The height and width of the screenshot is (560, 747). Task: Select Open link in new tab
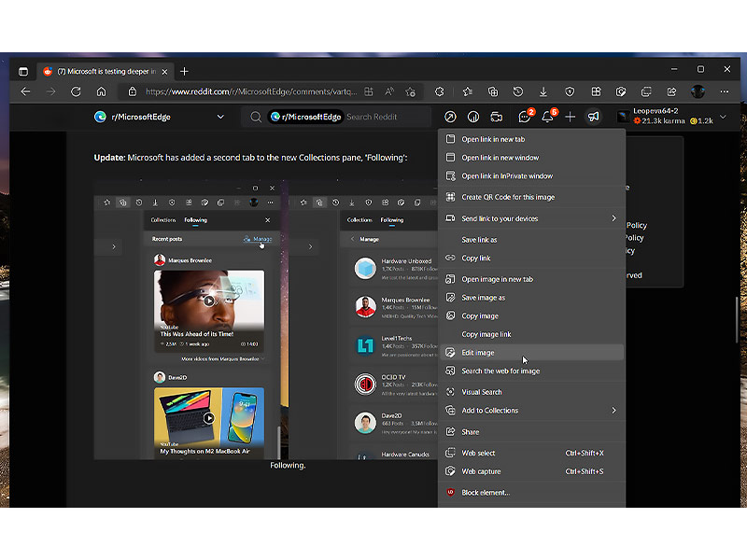(531, 139)
